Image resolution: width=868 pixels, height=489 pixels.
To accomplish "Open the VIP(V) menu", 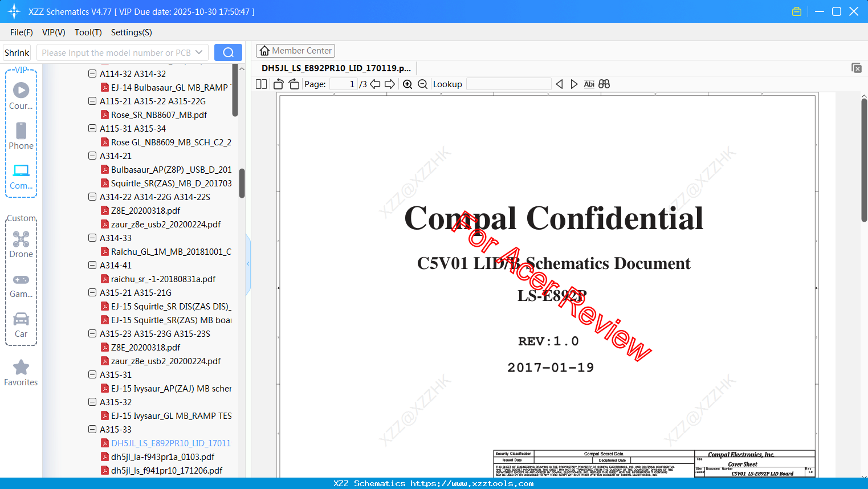I will pyautogui.click(x=54, y=32).
